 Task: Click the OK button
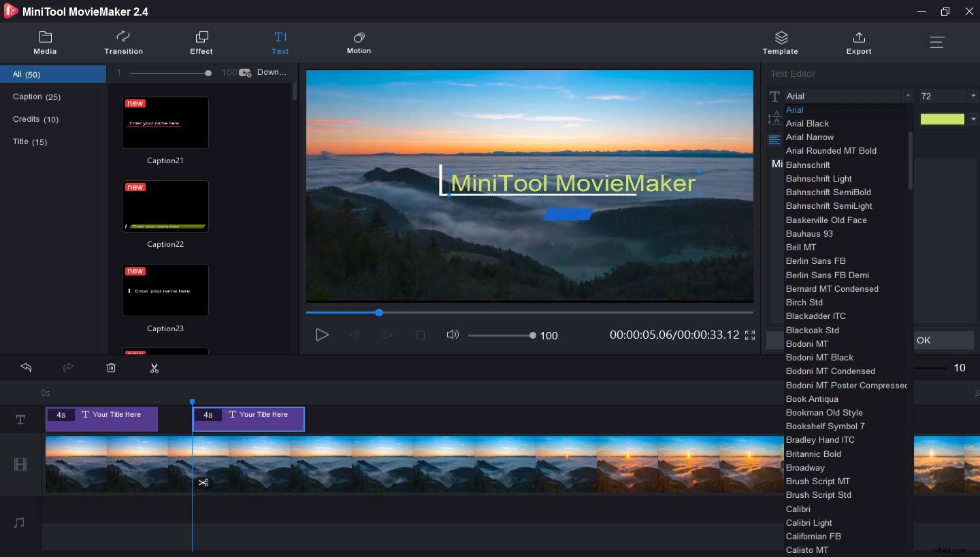[944, 340]
